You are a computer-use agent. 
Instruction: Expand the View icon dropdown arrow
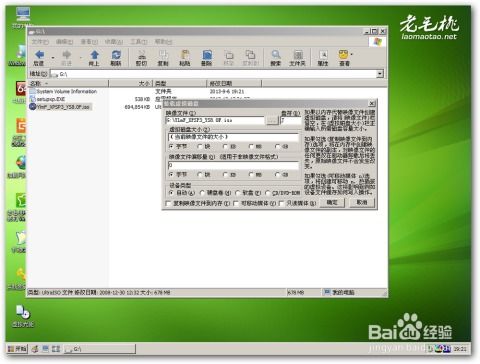tap(352, 54)
